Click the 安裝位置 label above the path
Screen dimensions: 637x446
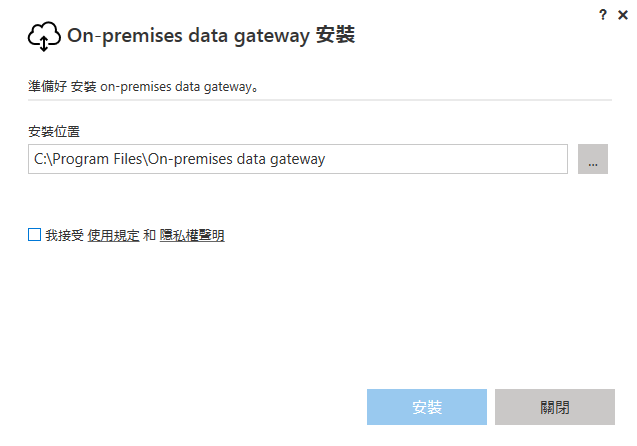click(x=54, y=130)
